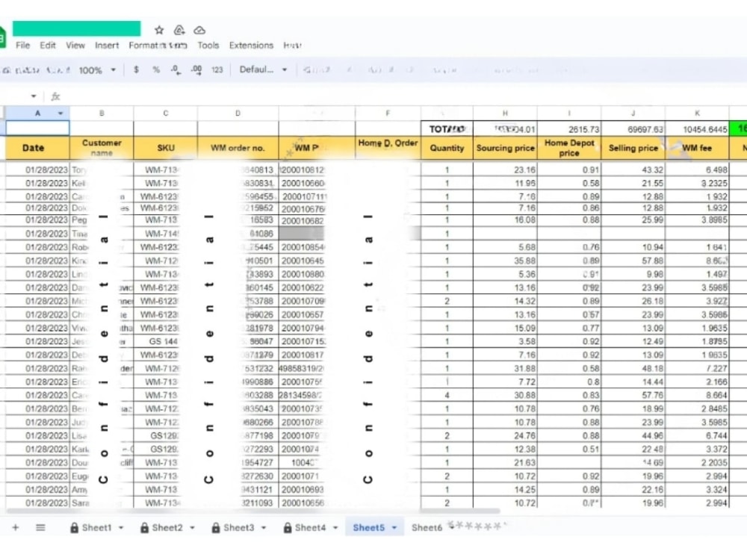747x560 pixels.
Task: Open the all sheets list icon
Action: (x=40, y=527)
